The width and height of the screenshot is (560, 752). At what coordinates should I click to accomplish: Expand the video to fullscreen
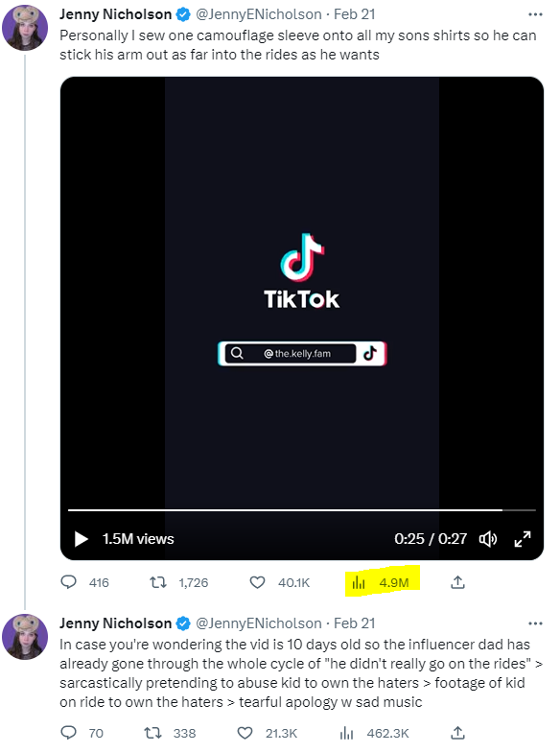(x=523, y=539)
